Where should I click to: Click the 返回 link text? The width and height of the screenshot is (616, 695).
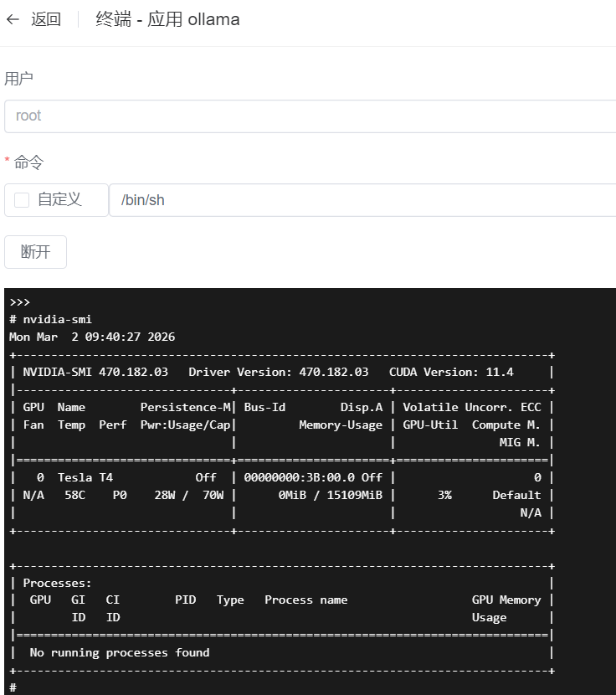(x=46, y=19)
